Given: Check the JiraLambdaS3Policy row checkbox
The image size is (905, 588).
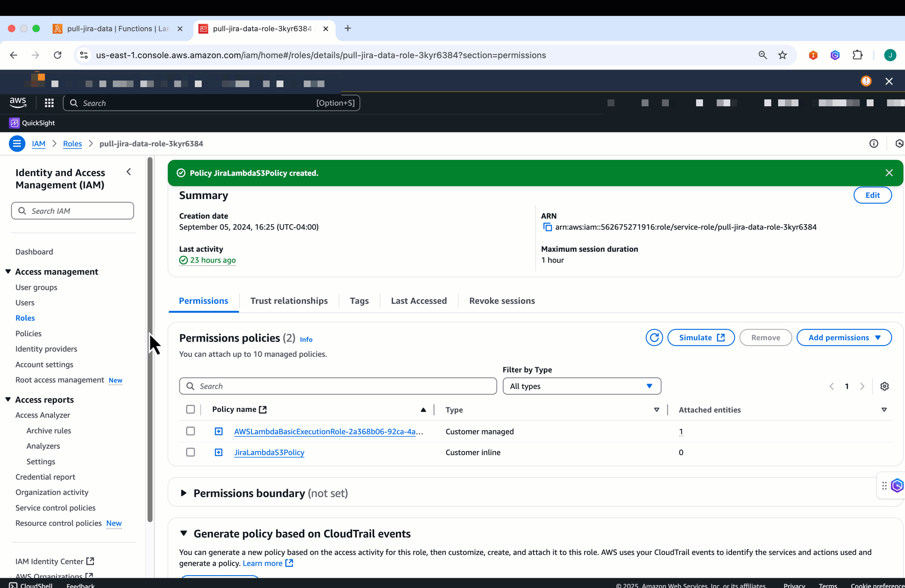Looking at the screenshot, I should tap(191, 452).
